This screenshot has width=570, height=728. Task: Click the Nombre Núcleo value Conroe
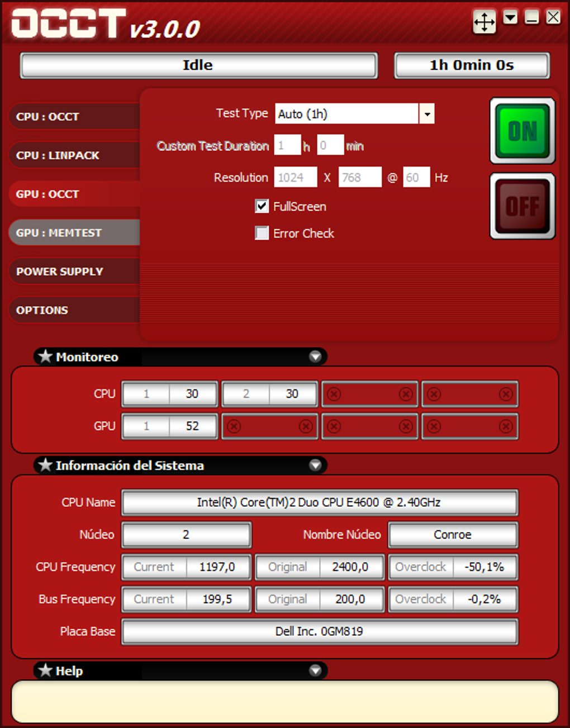coord(453,535)
